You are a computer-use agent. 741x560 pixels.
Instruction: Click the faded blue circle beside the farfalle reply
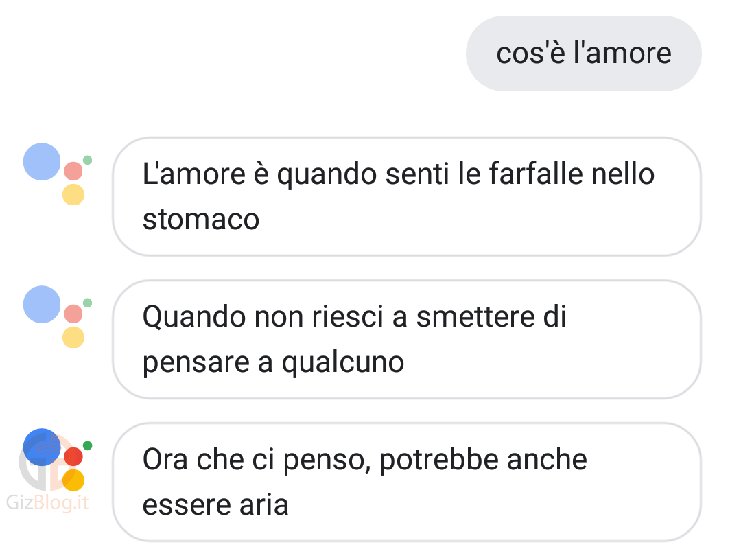coord(42,162)
